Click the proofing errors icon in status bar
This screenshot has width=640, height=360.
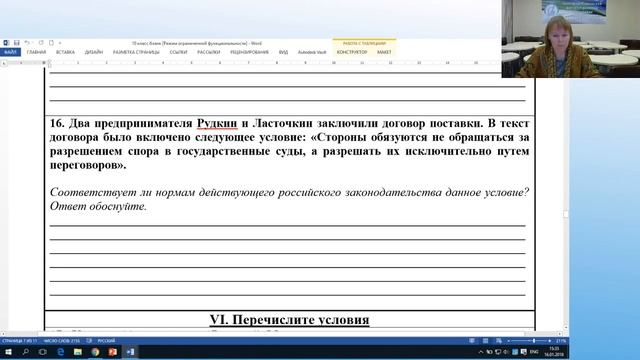[x=89, y=341]
